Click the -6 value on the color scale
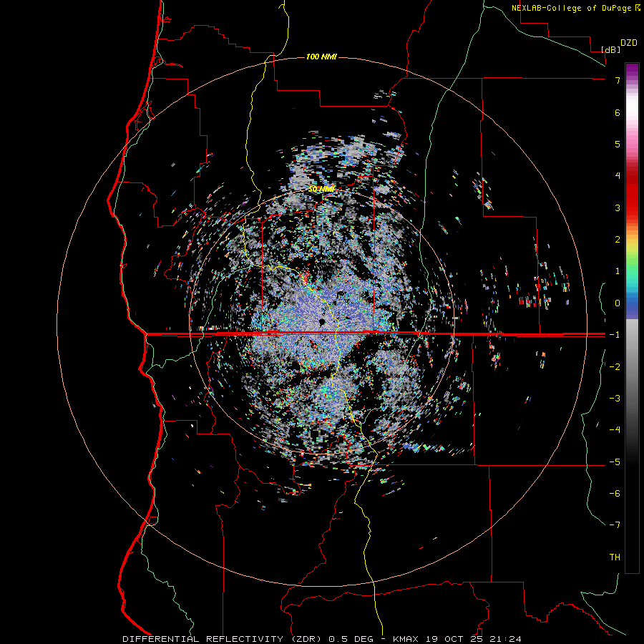The width and height of the screenshot is (644, 644). [x=615, y=494]
